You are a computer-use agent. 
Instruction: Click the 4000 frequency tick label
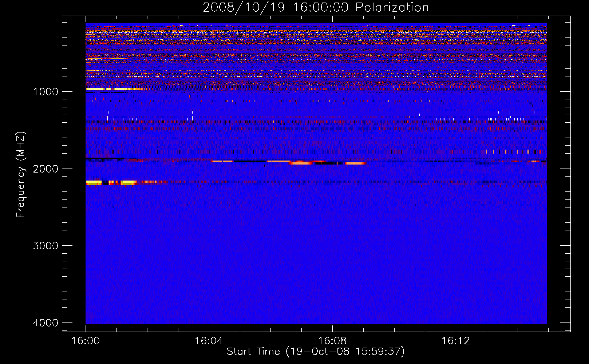click(x=46, y=323)
